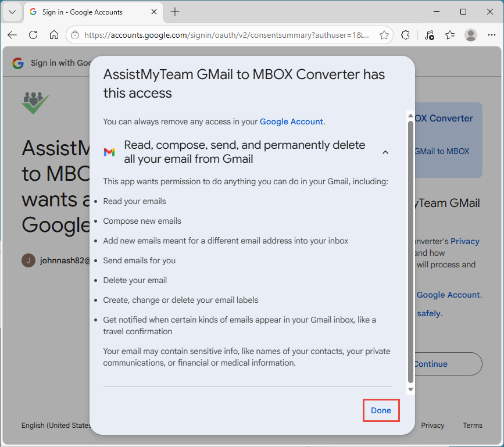View site information lock icon
This screenshot has width=504, height=447.
coord(75,35)
